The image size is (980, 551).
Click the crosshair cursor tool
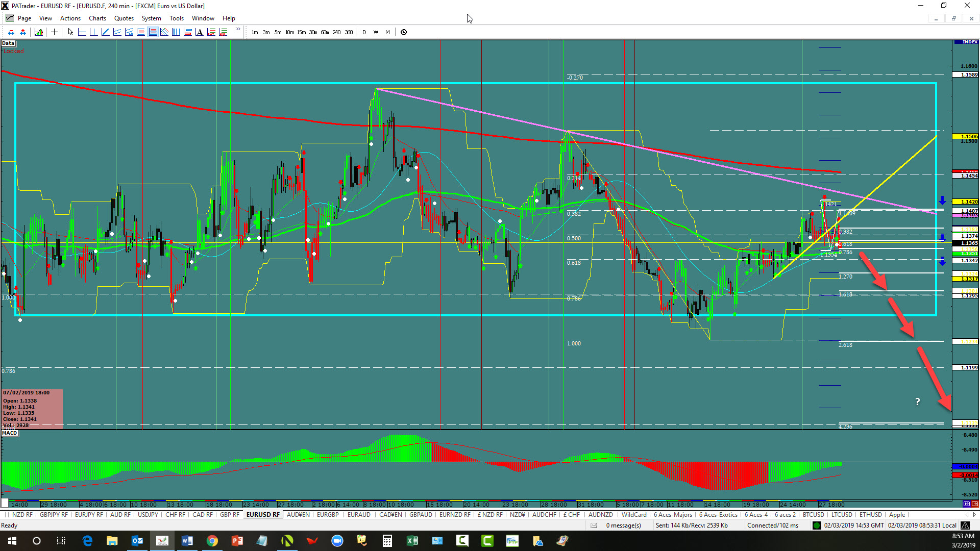pos(54,32)
